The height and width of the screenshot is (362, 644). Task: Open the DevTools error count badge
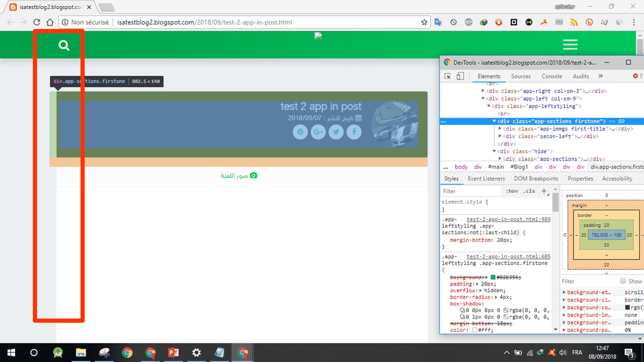point(638,76)
